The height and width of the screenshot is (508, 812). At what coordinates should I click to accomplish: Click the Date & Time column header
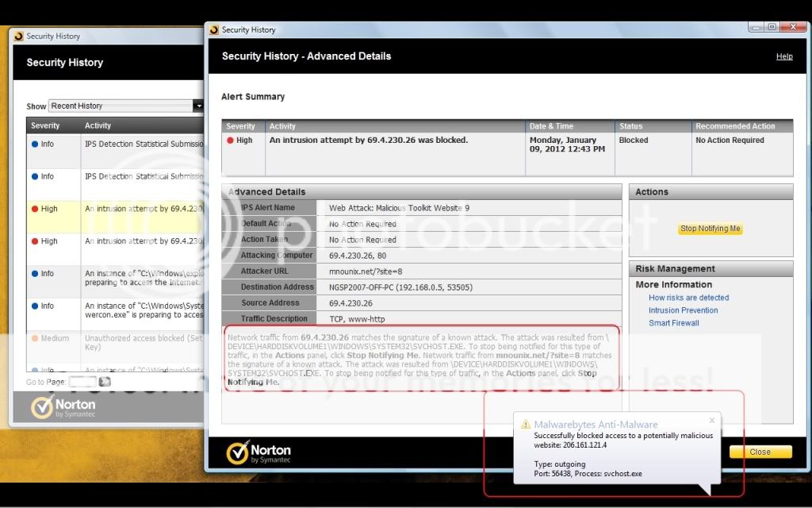(x=569, y=126)
